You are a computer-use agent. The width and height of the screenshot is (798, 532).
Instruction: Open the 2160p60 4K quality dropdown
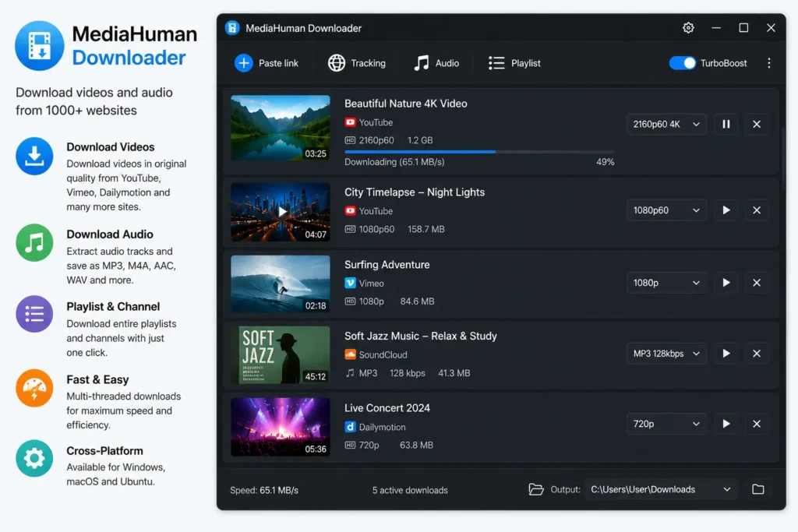[x=666, y=124]
